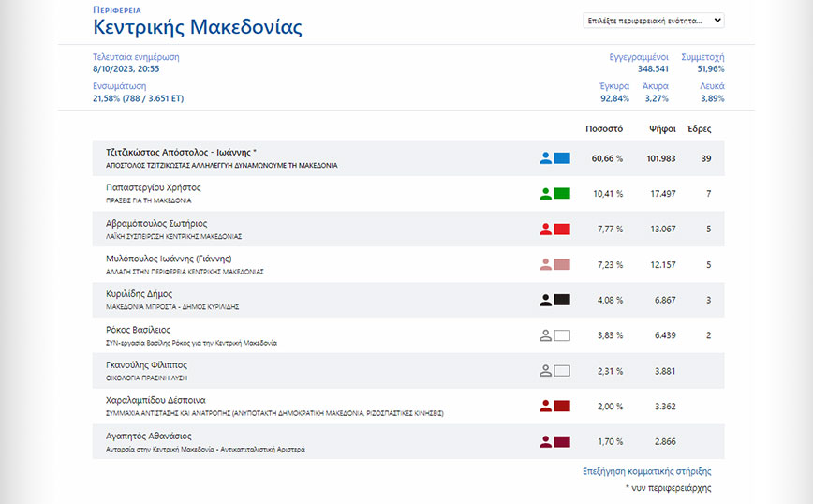This screenshot has height=504, width=813.
Task: Click the Κεντρικής Μακεδονίας region heading
Action: click(198, 27)
